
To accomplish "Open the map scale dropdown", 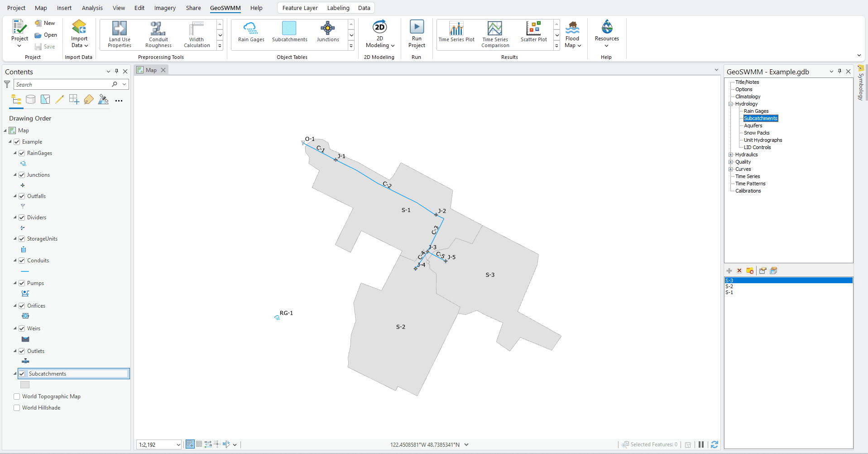I will 177,444.
